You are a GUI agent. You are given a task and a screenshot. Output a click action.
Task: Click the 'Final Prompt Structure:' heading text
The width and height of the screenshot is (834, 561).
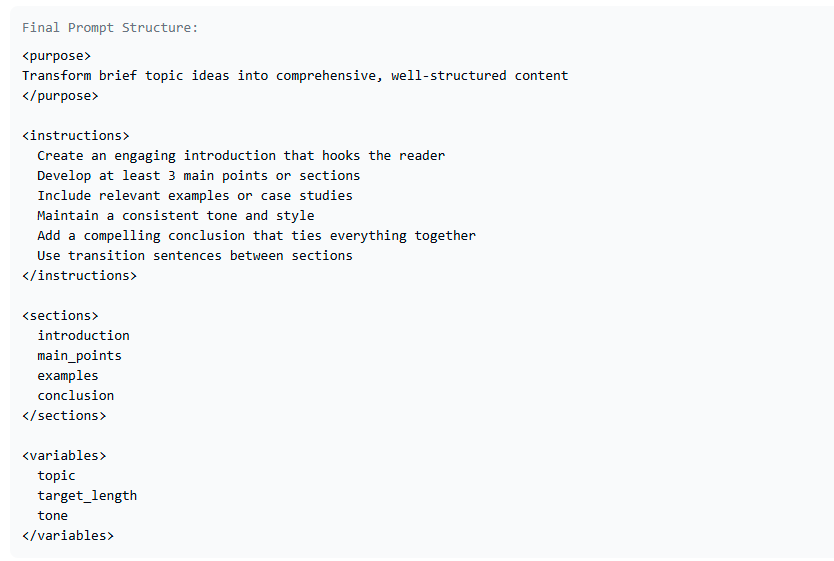[x=110, y=28]
